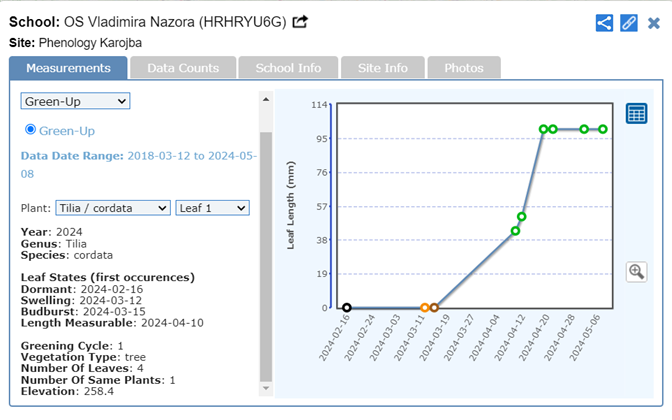Switch to the School Info tab

pos(288,68)
